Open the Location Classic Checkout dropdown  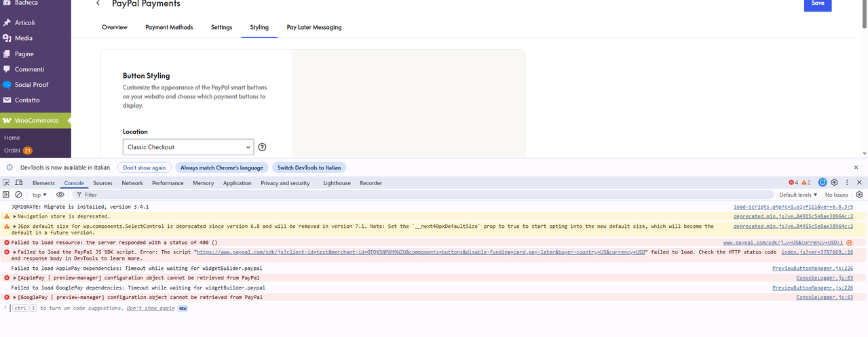click(188, 147)
